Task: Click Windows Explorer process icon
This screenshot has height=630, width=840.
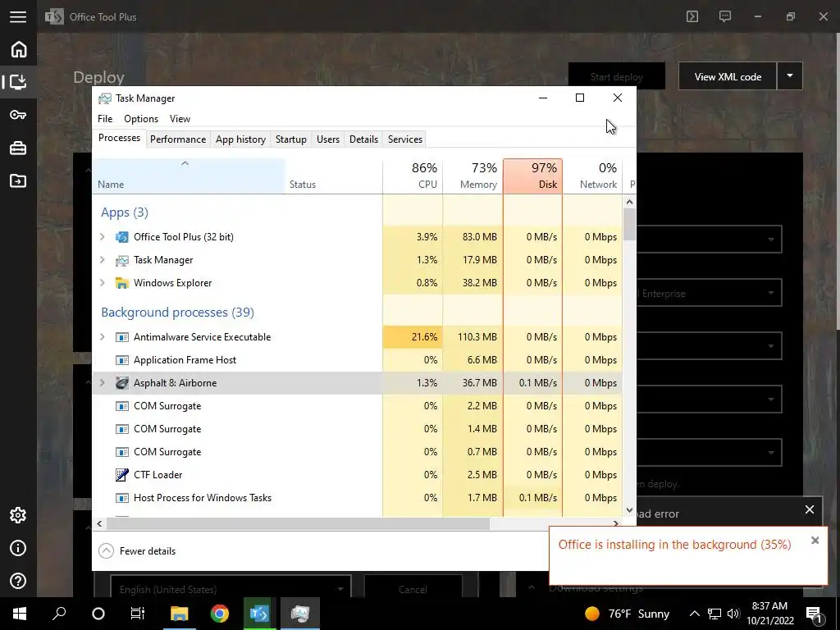Action: 122,283
